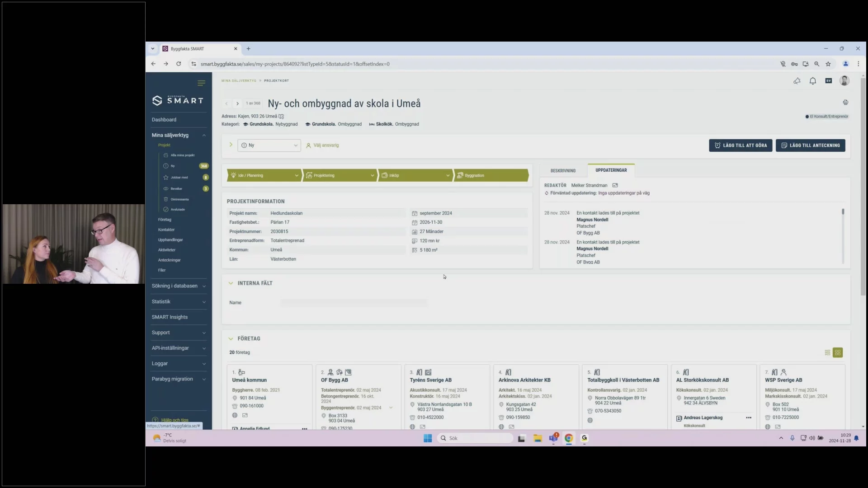Open the redaktör email envelope icon
Viewport: 868px width, 488px height.
615,185
